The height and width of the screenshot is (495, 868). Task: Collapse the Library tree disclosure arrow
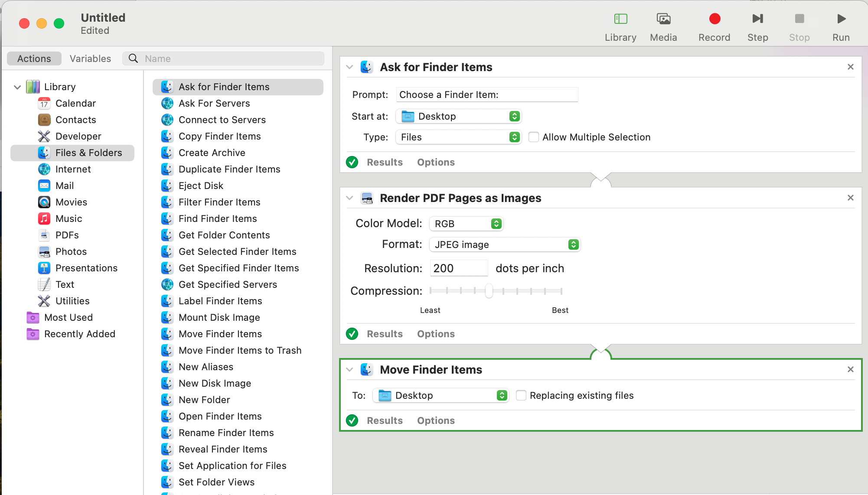click(x=17, y=87)
